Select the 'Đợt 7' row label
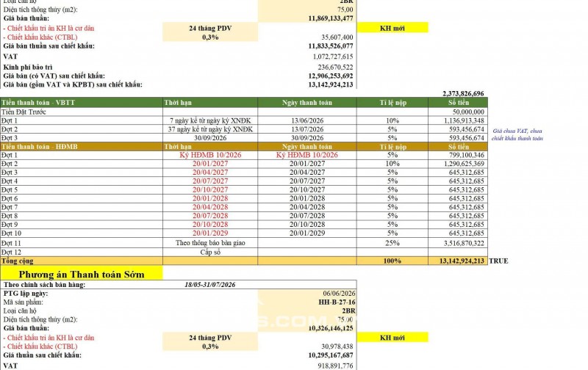 point(10,207)
